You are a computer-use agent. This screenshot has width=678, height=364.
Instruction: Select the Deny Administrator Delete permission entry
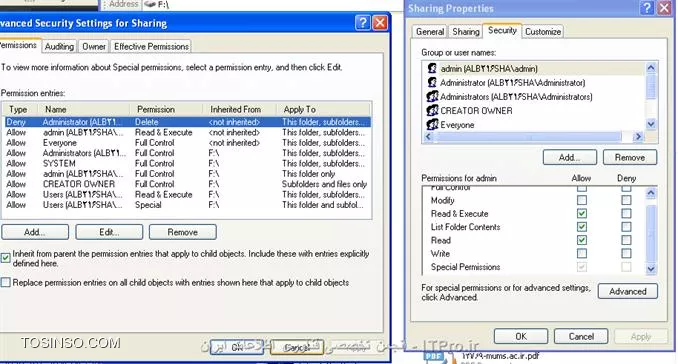187,122
